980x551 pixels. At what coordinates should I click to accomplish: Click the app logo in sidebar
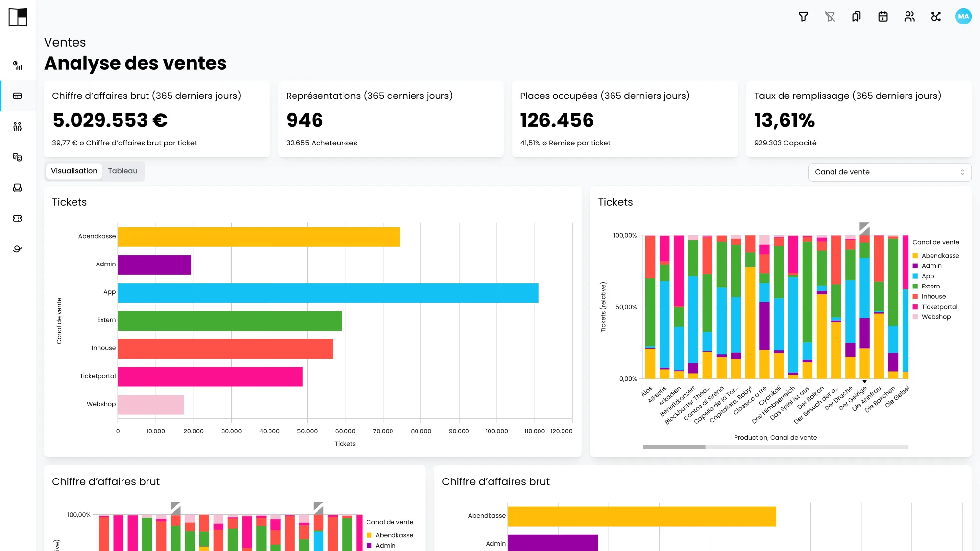click(x=18, y=18)
